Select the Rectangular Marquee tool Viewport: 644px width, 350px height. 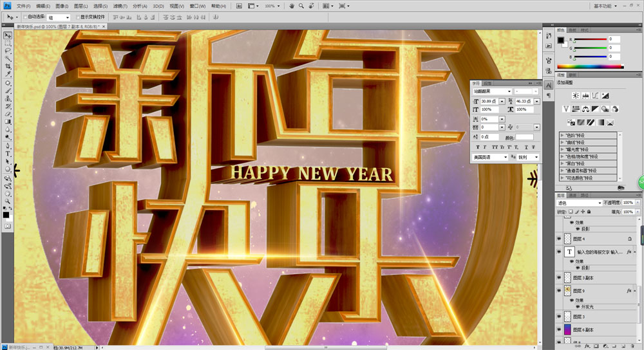pos(7,43)
